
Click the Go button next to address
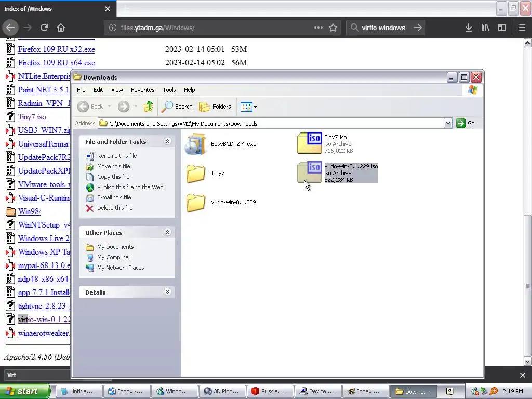(465, 123)
